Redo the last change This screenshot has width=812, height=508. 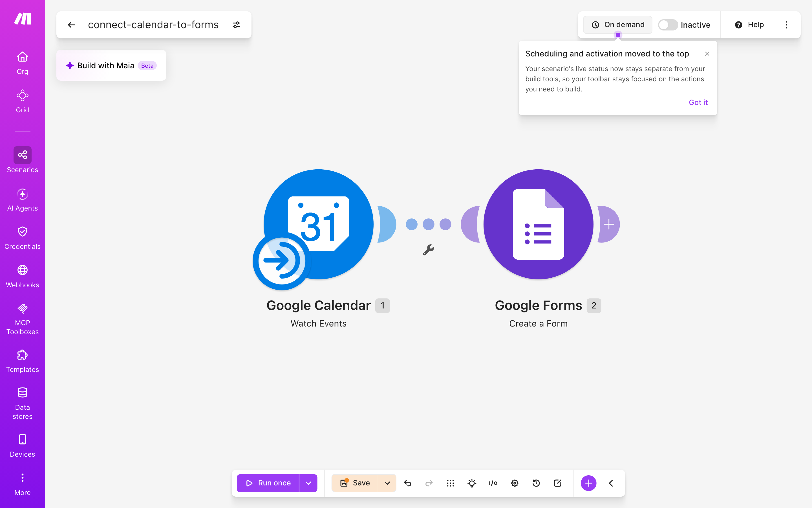coord(429,483)
